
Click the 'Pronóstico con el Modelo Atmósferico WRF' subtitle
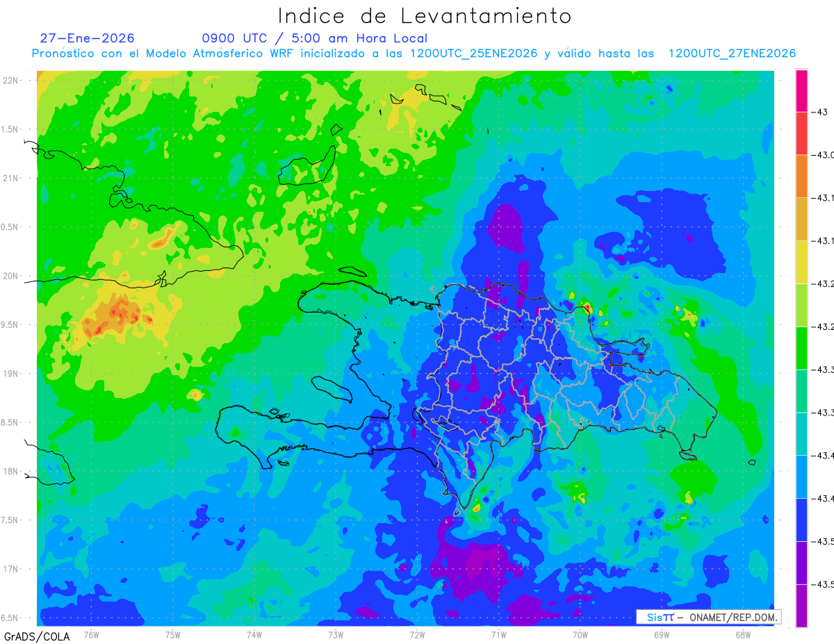pyautogui.click(x=164, y=53)
